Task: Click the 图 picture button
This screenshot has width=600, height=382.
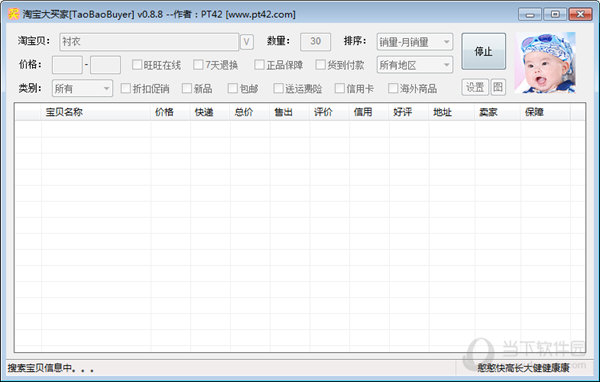Action: click(498, 88)
